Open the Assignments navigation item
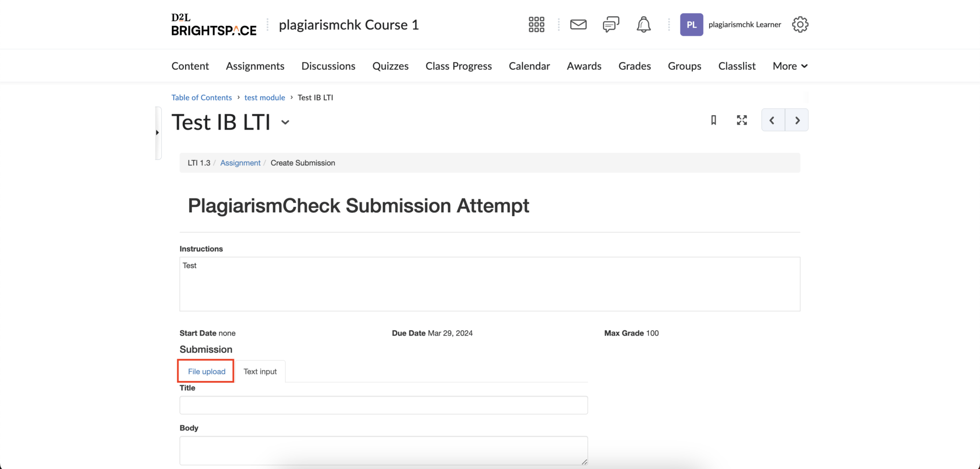 coord(255,66)
